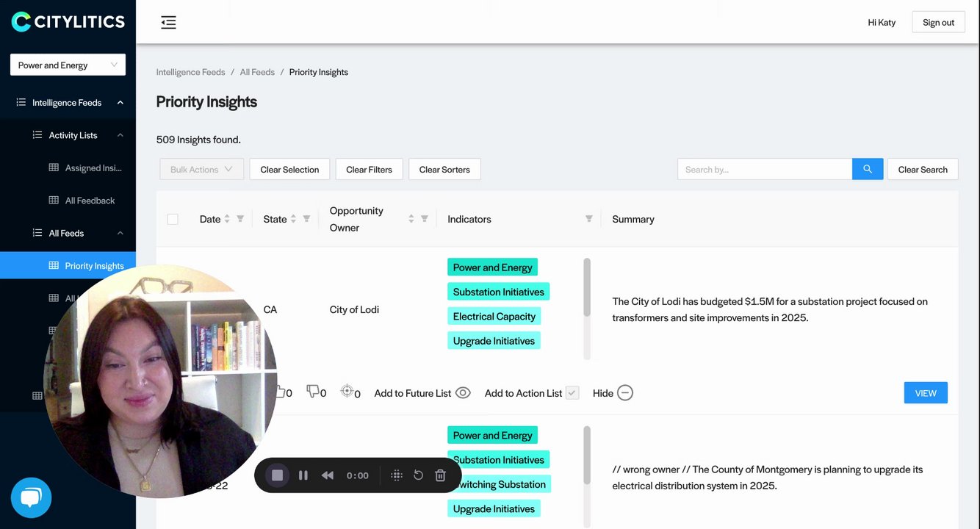
Task: Open State column filter icon
Action: tap(306, 219)
